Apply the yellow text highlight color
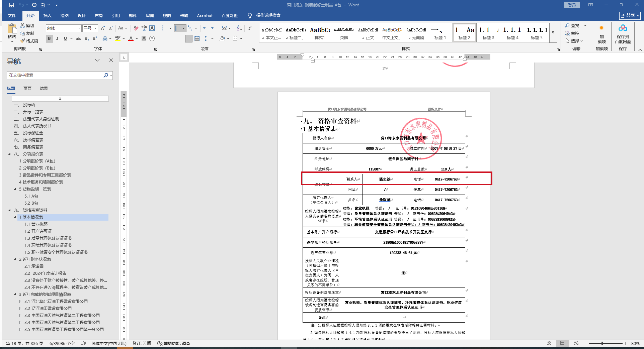644x349 pixels. 117,38
